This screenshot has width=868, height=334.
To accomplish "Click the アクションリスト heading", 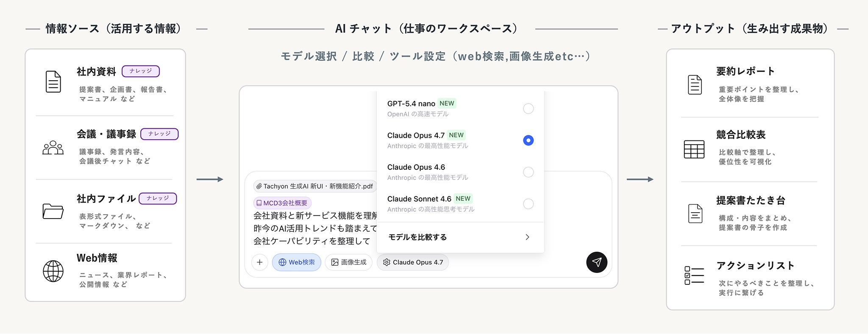I will tap(755, 266).
